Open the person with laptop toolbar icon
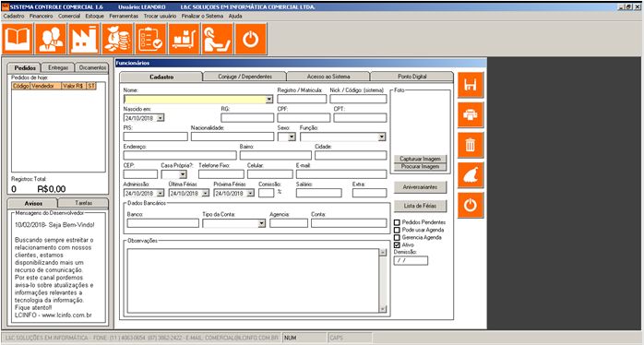Screen dimensions: 644x345 [x=217, y=39]
